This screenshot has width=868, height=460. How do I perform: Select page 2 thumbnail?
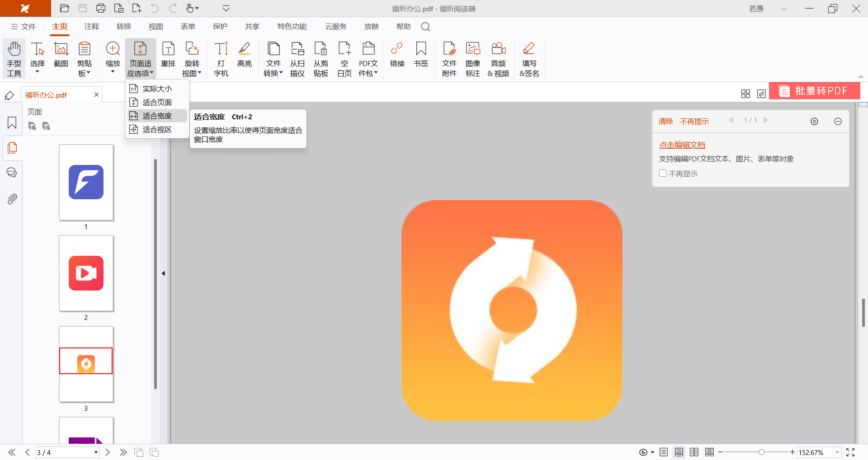(x=86, y=273)
